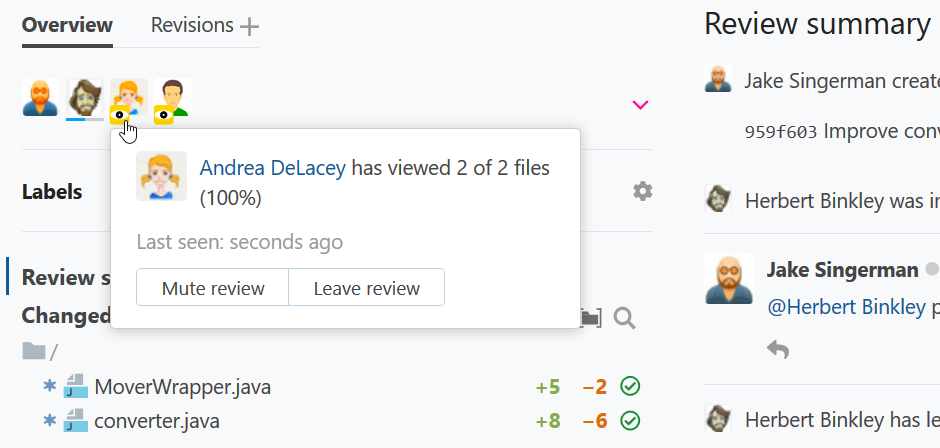The width and height of the screenshot is (940, 448).
Task: Expand the reviewers section with pink chevron
Action: (x=641, y=104)
